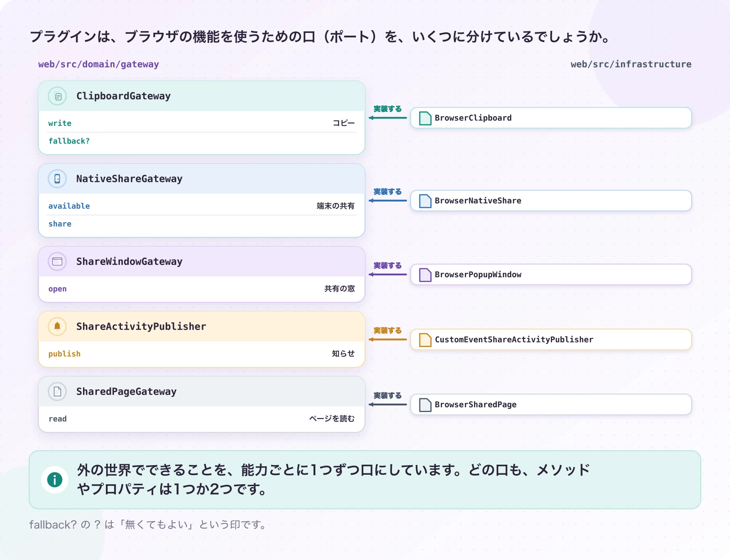The image size is (730, 560).
Task: Click the open method
Action: [x=57, y=289]
